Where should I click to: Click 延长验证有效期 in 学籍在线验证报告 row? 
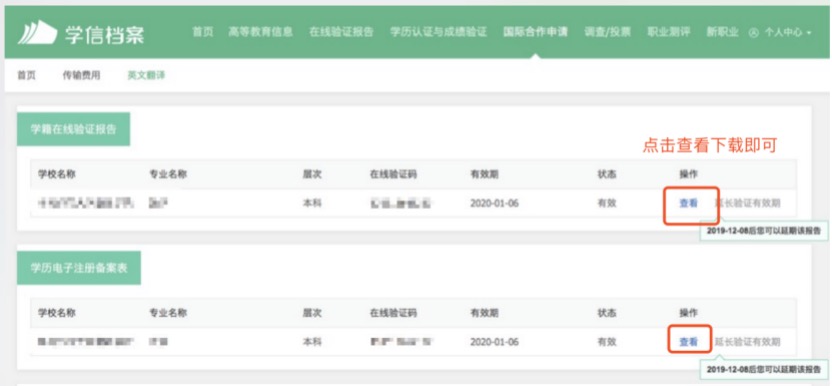pos(747,203)
